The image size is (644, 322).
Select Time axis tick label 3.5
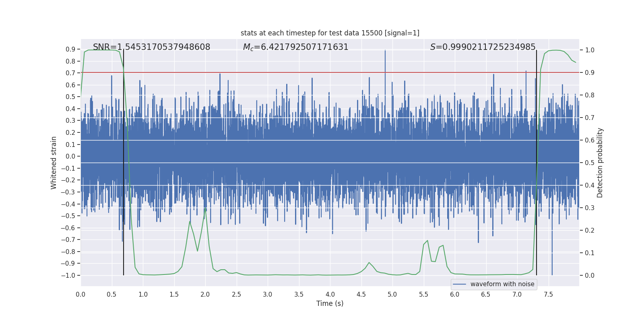[299, 294]
